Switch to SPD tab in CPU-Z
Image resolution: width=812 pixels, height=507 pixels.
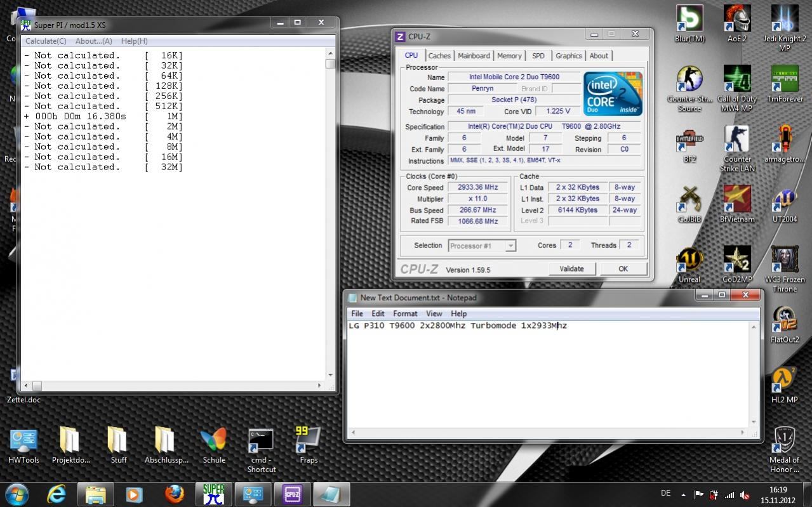click(538, 56)
